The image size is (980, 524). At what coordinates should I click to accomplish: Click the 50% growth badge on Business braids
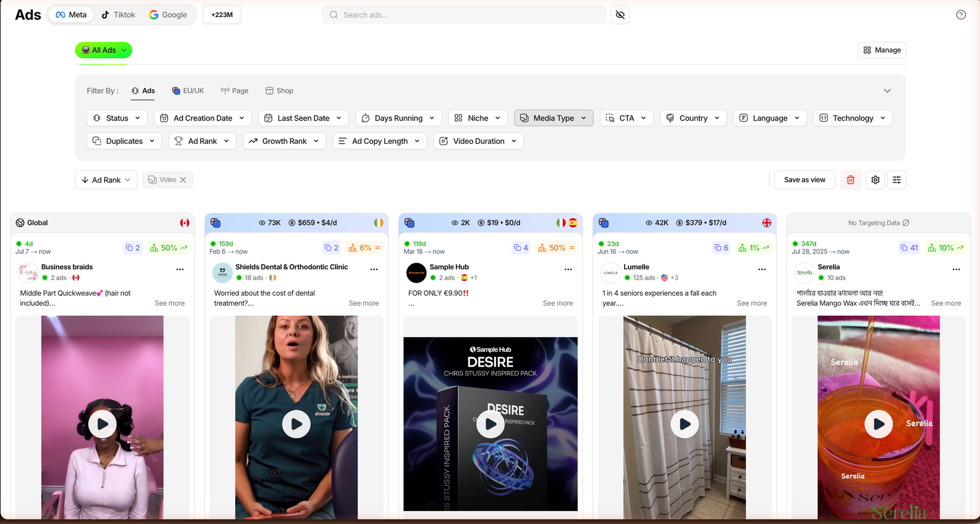(x=168, y=248)
